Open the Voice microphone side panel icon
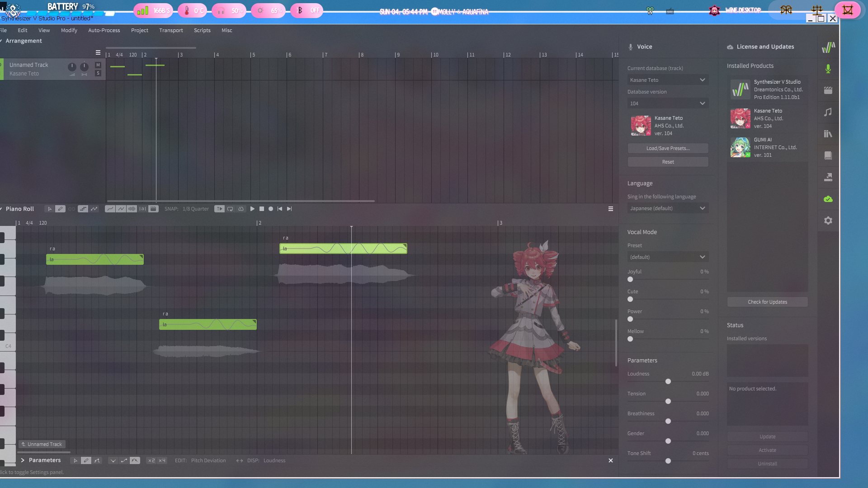868x488 pixels. tap(828, 69)
